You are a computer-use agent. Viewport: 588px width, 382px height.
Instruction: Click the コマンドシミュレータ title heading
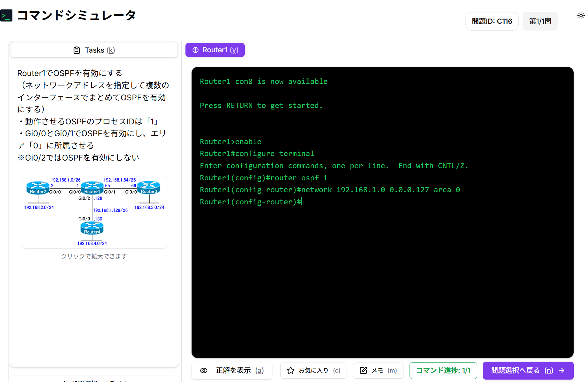pos(76,15)
